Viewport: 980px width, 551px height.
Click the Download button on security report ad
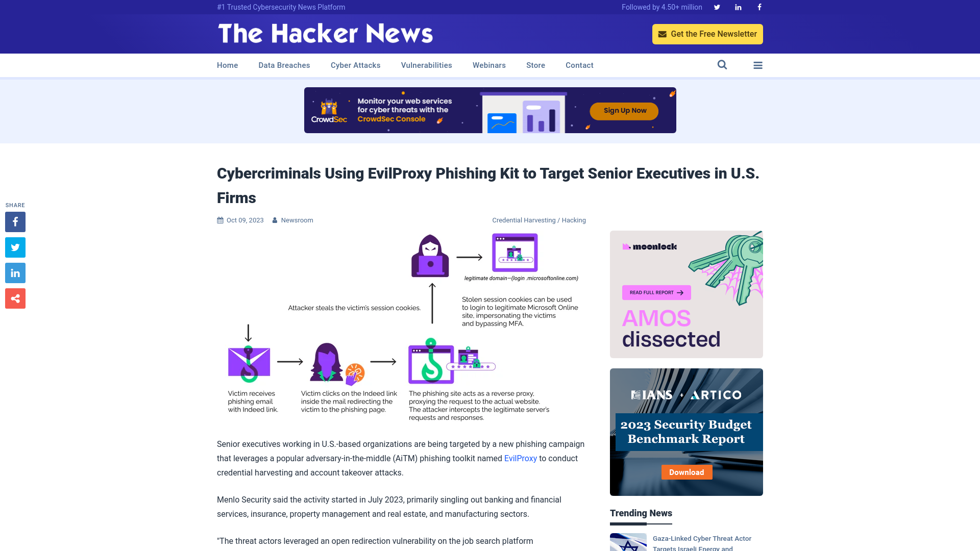687,471
